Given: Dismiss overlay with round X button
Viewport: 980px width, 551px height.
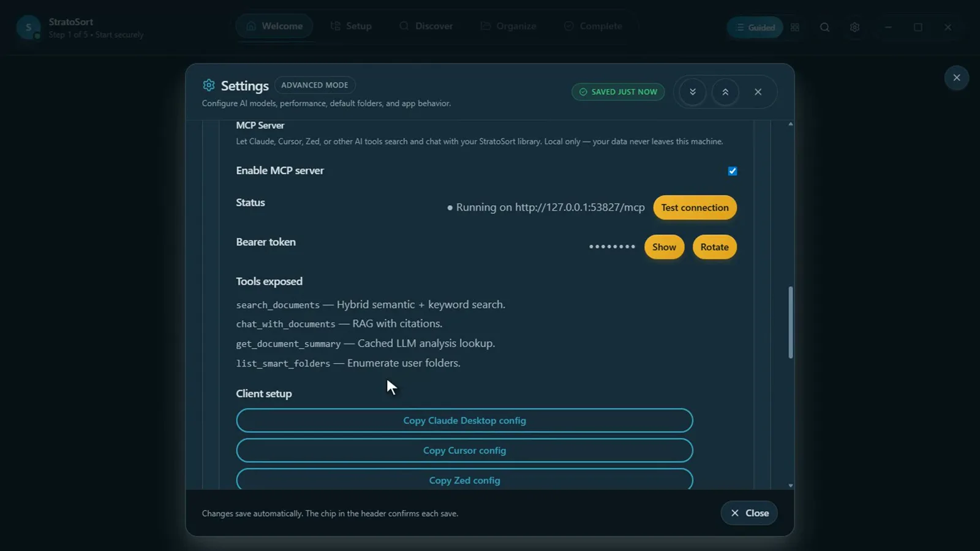Looking at the screenshot, I should 956,78.
